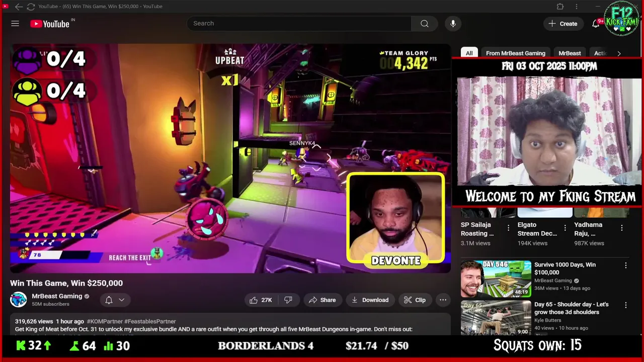The image size is (644, 362).
Task: Click the video player area
Action: [230, 158]
